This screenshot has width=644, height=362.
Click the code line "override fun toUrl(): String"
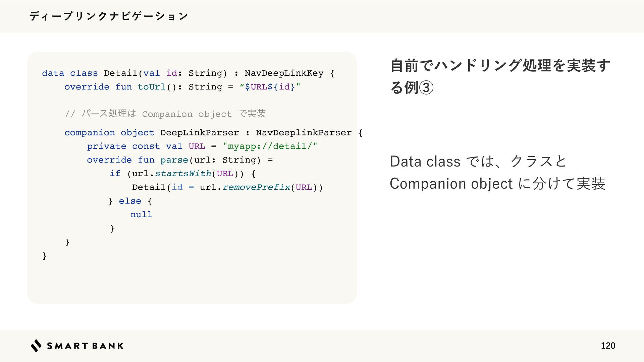143,87
